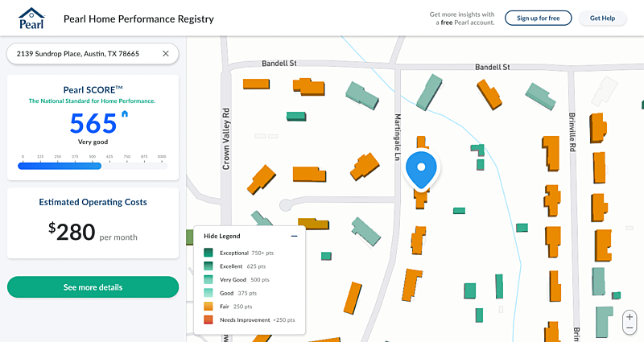
Task: Zoom out the map with minus button
Action: (x=630, y=328)
